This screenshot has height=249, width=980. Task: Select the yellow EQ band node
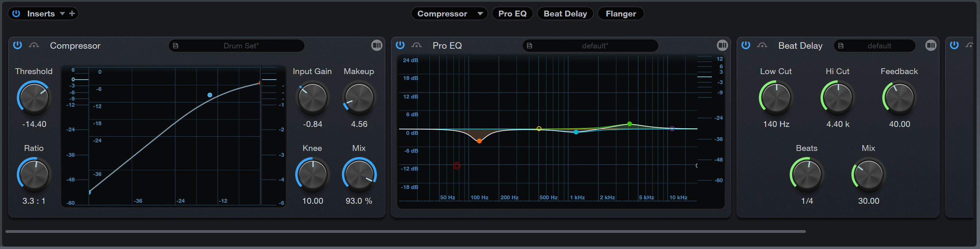pos(539,129)
